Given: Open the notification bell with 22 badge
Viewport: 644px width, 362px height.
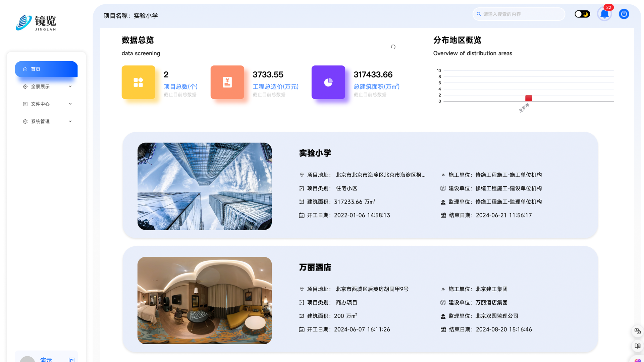Looking at the screenshot, I should point(604,14).
